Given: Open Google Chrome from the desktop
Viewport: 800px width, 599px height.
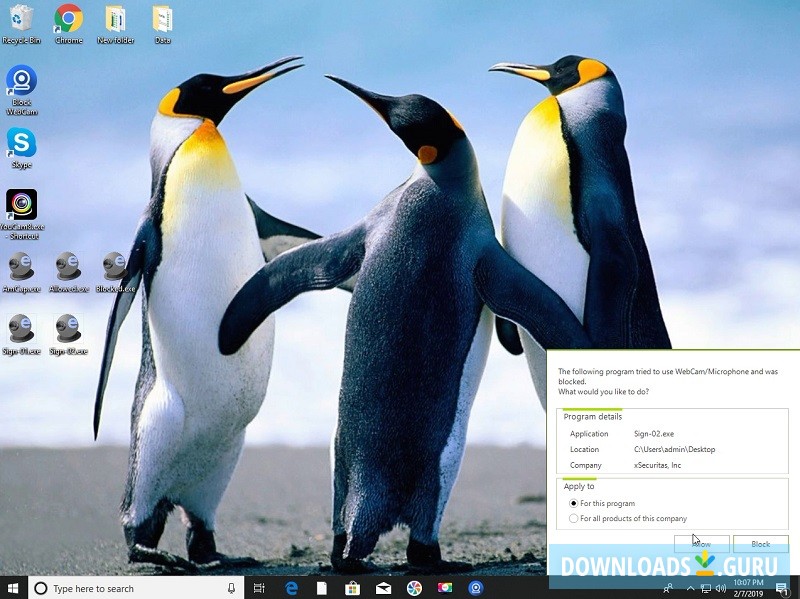Looking at the screenshot, I should pyautogui.click(x=67, y=18).
